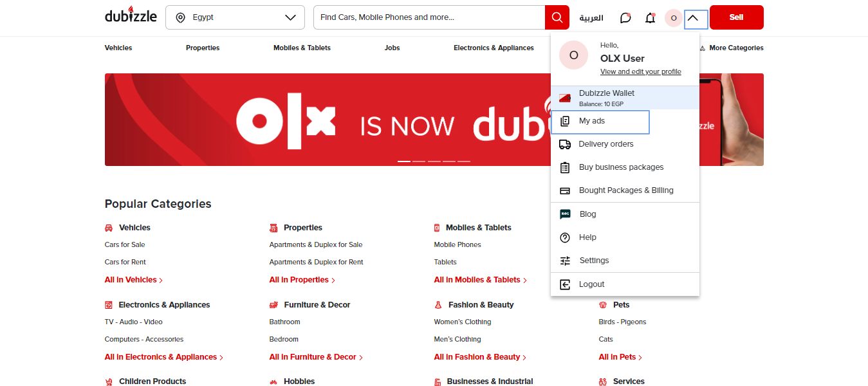Click the red search magnifier button
Viewport: 868px width, 386px height.
(x=557, y=17)
